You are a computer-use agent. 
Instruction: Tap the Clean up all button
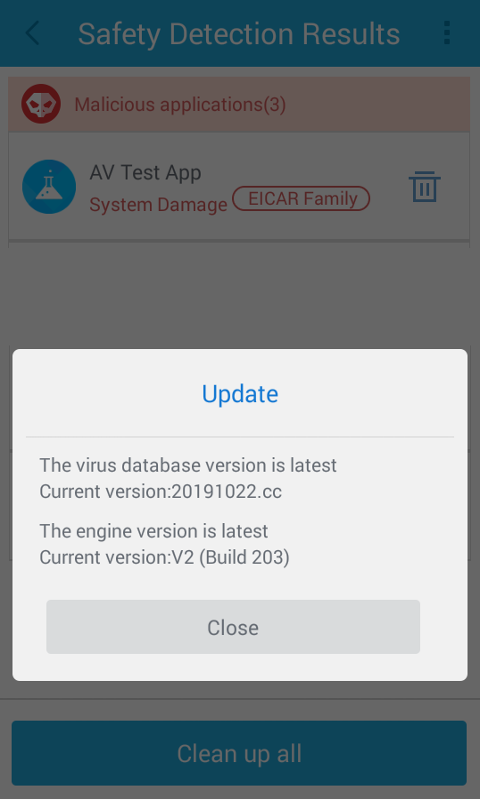pos(239,753)
